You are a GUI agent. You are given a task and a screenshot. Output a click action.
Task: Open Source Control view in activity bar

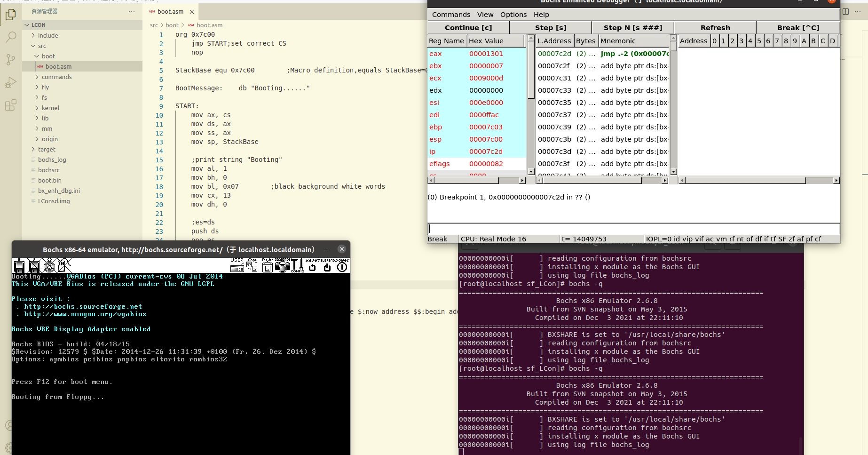tap(10, 60)
